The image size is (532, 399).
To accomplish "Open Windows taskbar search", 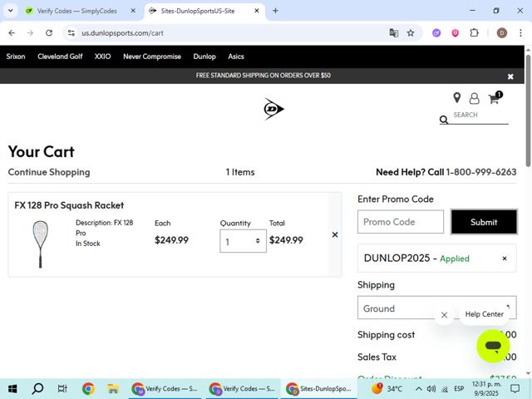I will click(37, 389).
